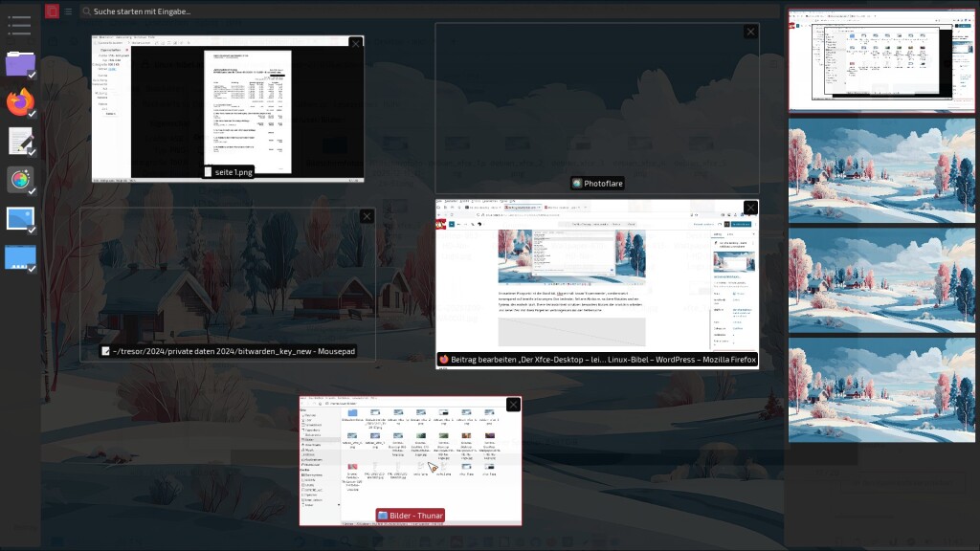Switch to applications view beside the red button

tap(68, 11)
